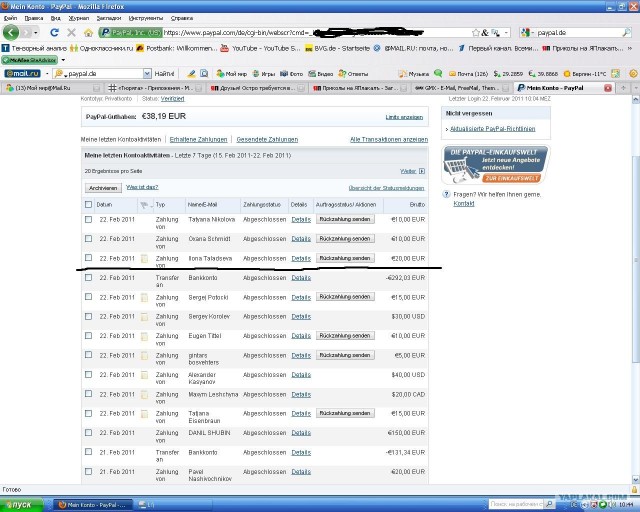Click the Archivieren button
This screenshot has height=512, width=640.
[x=103, y=188]
